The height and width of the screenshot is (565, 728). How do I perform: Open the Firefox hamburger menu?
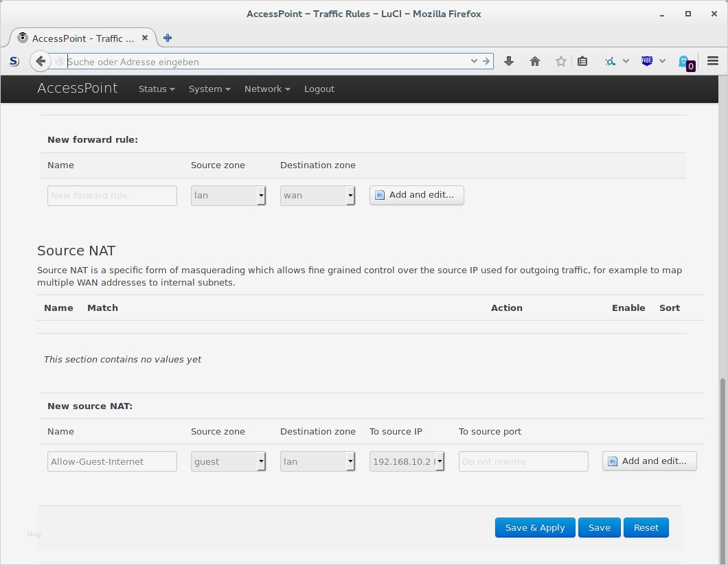[x=713, y=61]
